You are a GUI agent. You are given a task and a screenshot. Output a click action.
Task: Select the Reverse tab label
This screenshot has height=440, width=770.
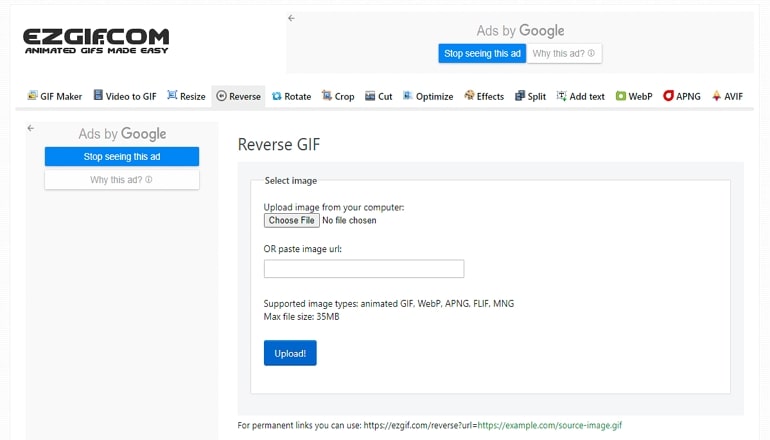pyautogui.click(x=245, y=97)
